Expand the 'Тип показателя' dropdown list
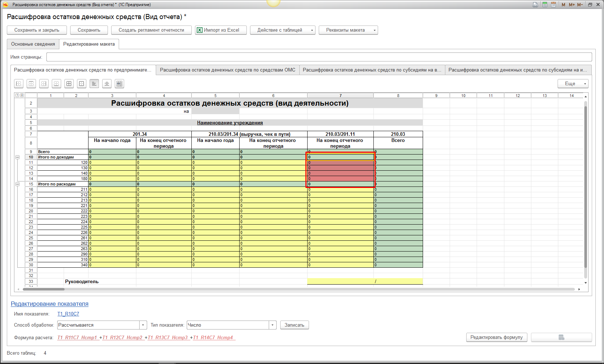The height and width of the screenshot is (364, 604). pyautogui.click(x=273, y=325)
